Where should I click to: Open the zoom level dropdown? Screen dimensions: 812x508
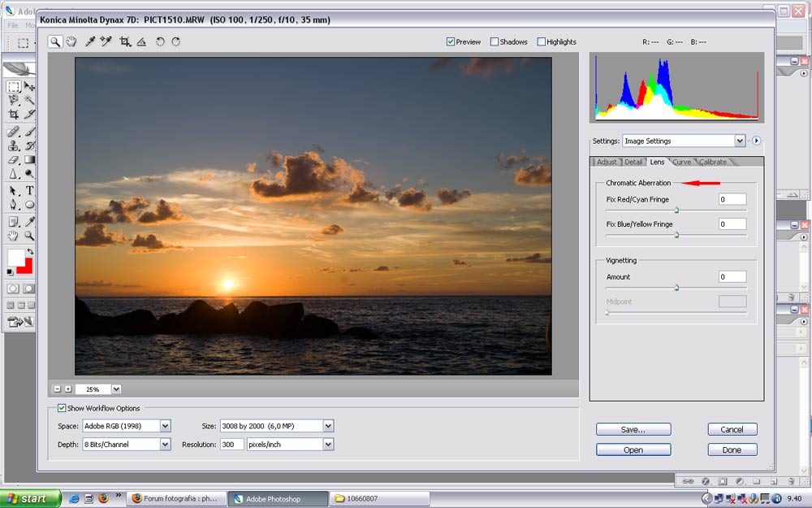tap(116, 389)
